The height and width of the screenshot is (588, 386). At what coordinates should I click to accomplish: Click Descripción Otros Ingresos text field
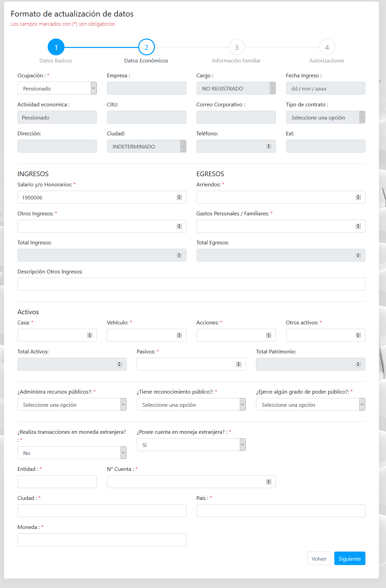click(191, 284)
